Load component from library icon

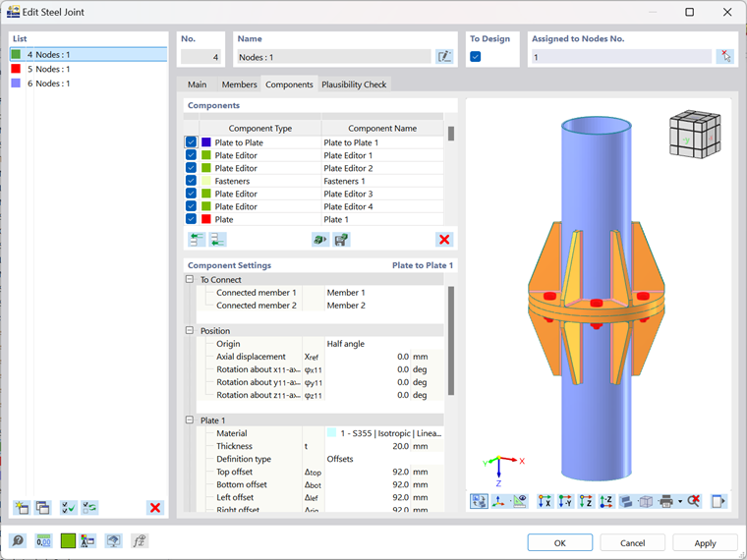pos(320,239)
